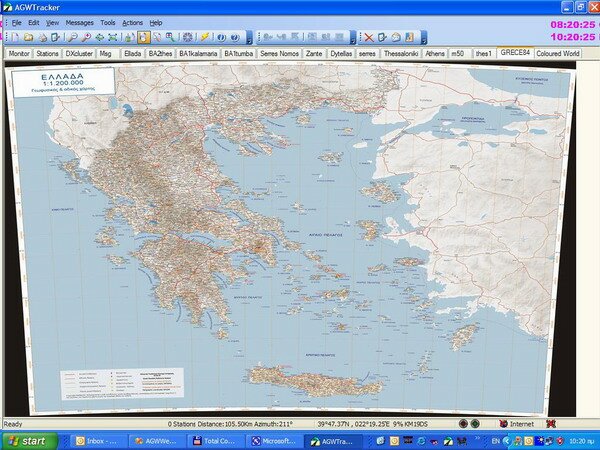Switch to the BA1kalamaria tab
Screen dimensions: 600x450
tap(198, 54)
